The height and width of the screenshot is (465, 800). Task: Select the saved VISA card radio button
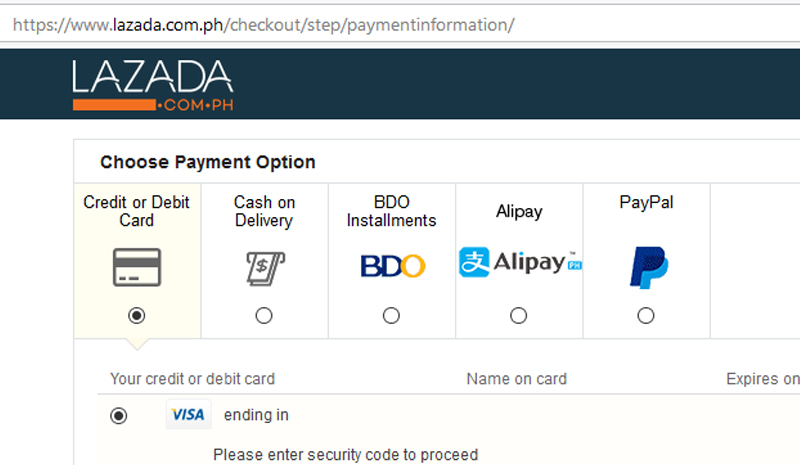[118, 415]
